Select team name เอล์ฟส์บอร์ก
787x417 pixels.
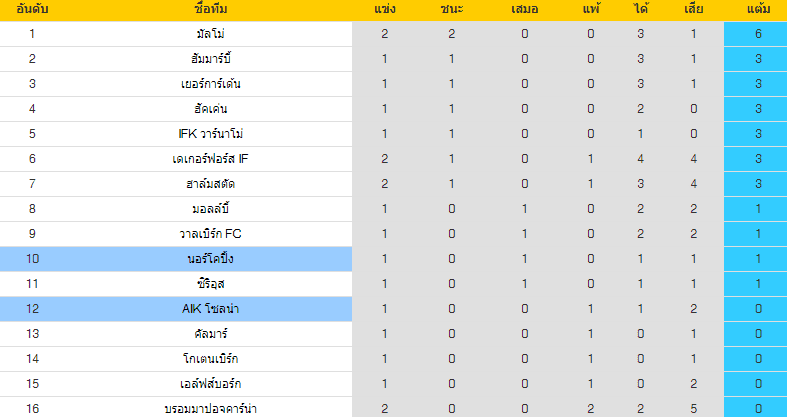pyautogui.click(x=211, y=384)
